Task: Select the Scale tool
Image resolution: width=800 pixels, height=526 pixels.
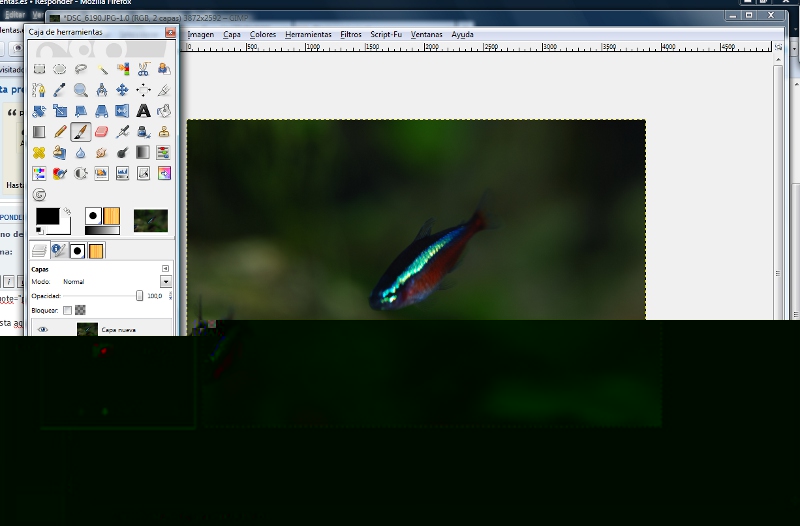Action: coord(60,111)
